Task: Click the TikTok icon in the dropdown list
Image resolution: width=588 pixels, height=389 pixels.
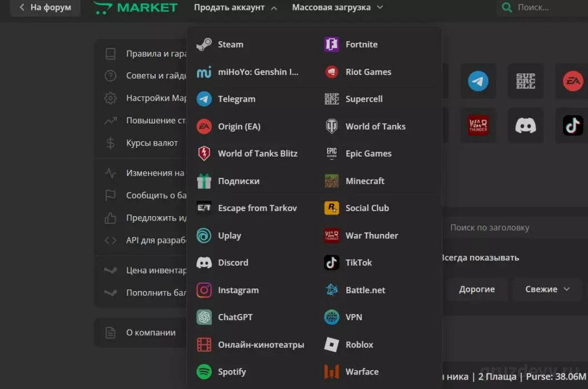Action: click(332, 263)
